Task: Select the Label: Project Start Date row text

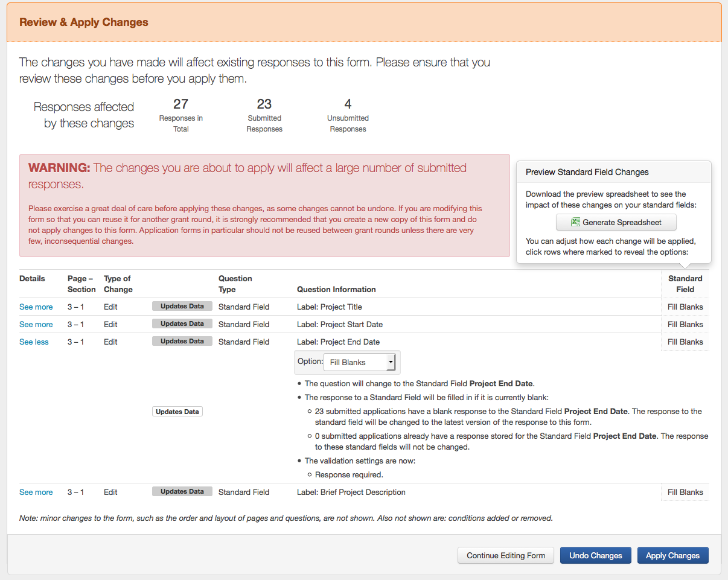Action: pos(339,324)
